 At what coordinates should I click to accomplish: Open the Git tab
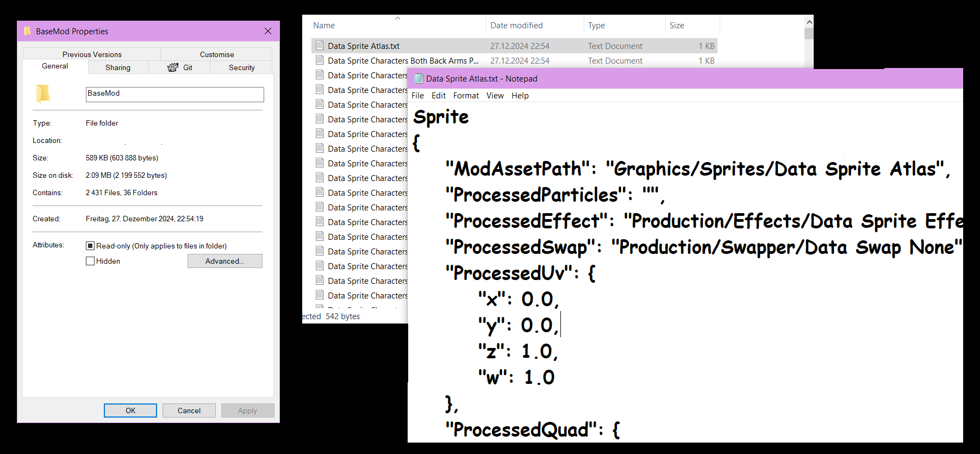point(180,67)
